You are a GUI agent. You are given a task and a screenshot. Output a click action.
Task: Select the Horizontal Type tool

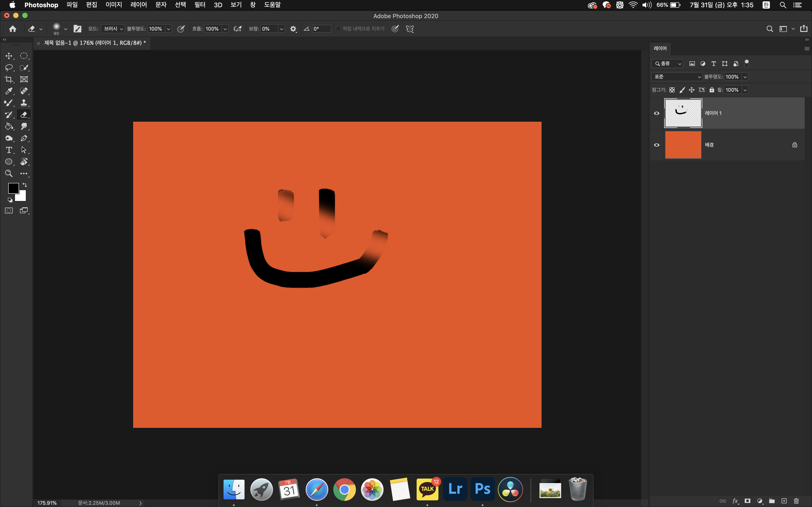click(9, 150)
